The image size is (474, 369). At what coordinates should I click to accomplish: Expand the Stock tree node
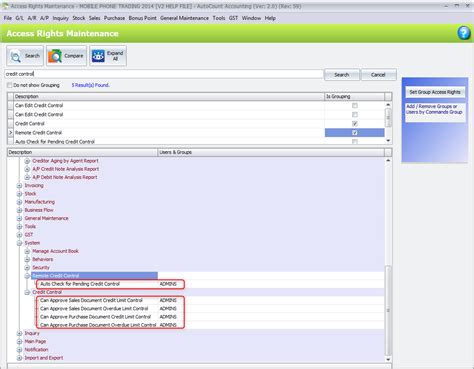pyautogui.click(x=19, y=194)
